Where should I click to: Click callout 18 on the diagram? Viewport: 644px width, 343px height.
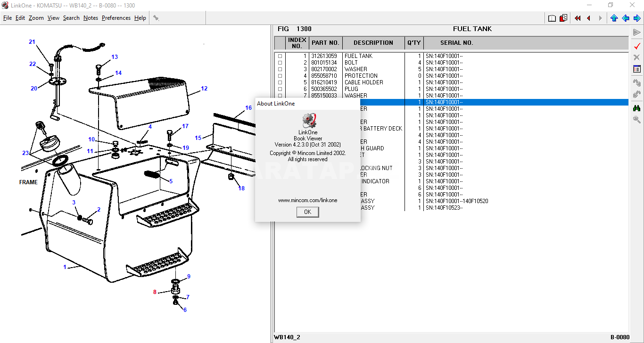241,188
